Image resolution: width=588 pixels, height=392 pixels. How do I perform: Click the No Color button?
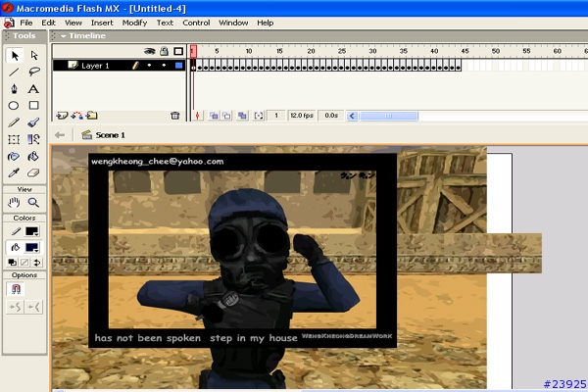[x=24, y=263]
